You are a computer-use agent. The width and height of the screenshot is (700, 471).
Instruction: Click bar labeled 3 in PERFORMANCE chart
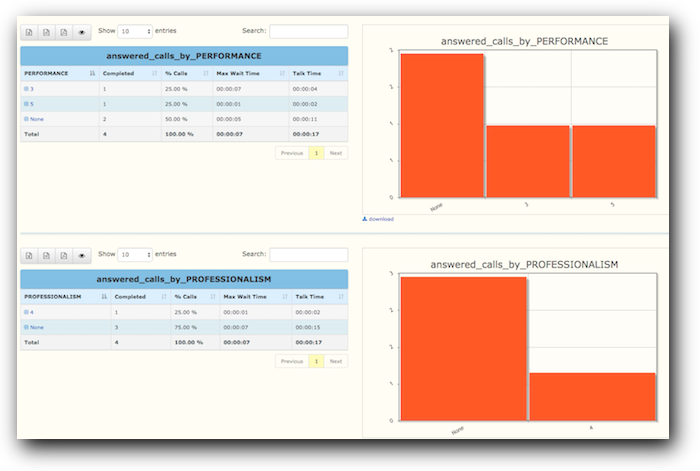tap(528, 161)
